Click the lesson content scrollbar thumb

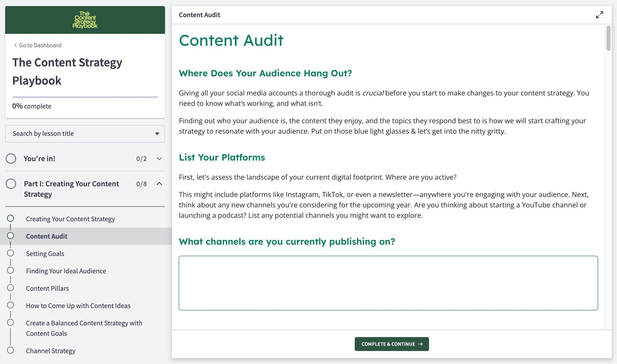(608, 38)
